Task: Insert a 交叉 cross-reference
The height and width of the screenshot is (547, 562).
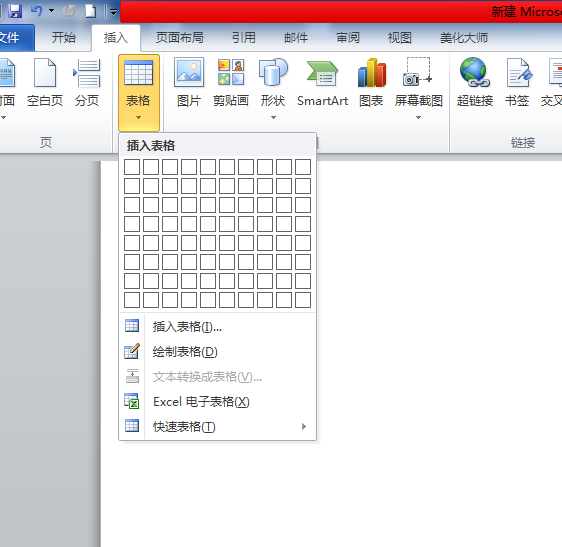Action: 552,82
